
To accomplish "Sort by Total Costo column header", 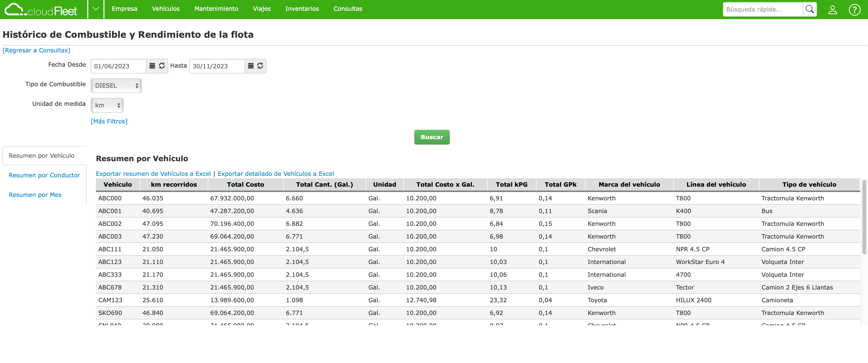I will point(245,184).
